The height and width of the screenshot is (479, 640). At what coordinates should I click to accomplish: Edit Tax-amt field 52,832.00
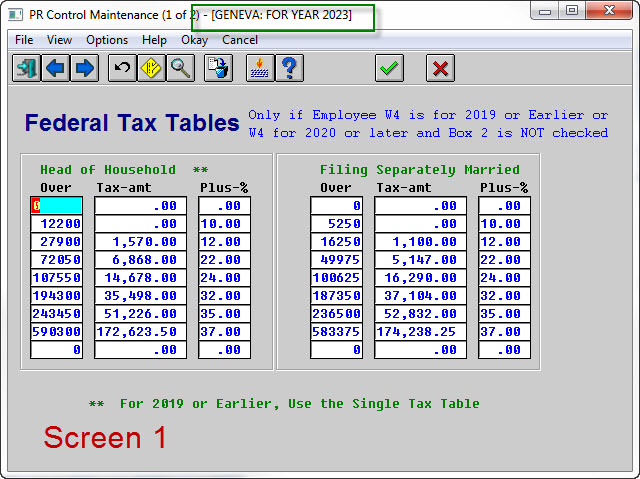420,313
